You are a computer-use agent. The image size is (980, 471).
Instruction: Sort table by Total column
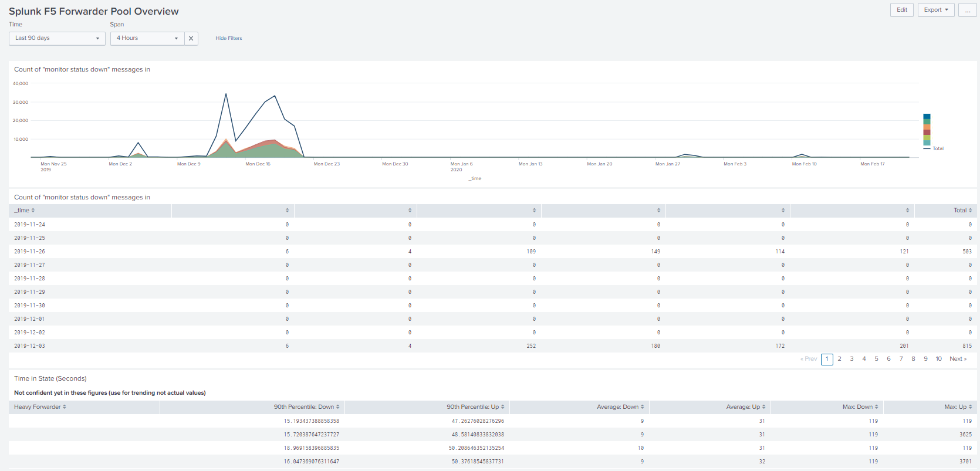click(963, 211)
